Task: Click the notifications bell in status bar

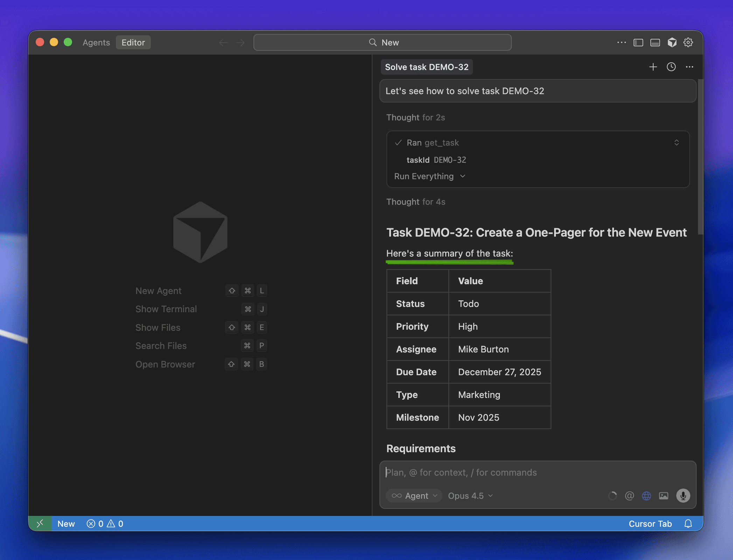Action: pyautogui.click(x=688, y=524)
